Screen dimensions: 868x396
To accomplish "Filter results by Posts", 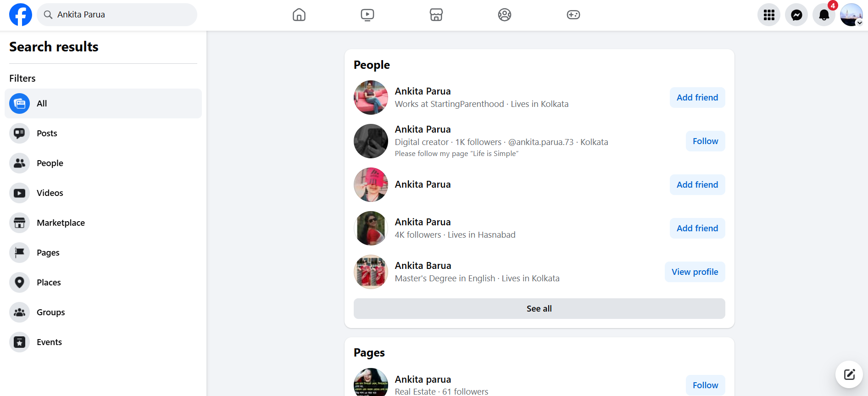I will click(x=103, y=134).
